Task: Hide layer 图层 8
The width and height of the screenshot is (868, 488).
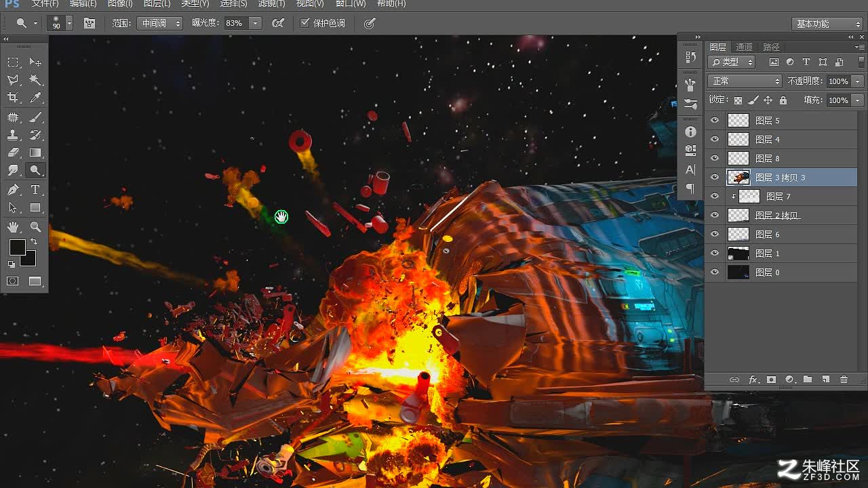Action: tap(714, 159)
